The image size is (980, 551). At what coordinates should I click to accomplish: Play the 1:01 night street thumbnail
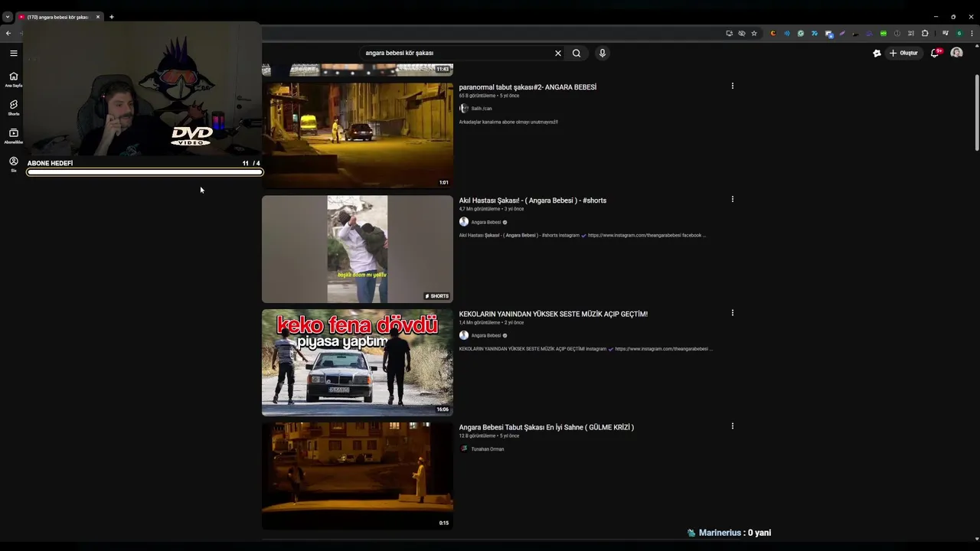click(358, 135)
